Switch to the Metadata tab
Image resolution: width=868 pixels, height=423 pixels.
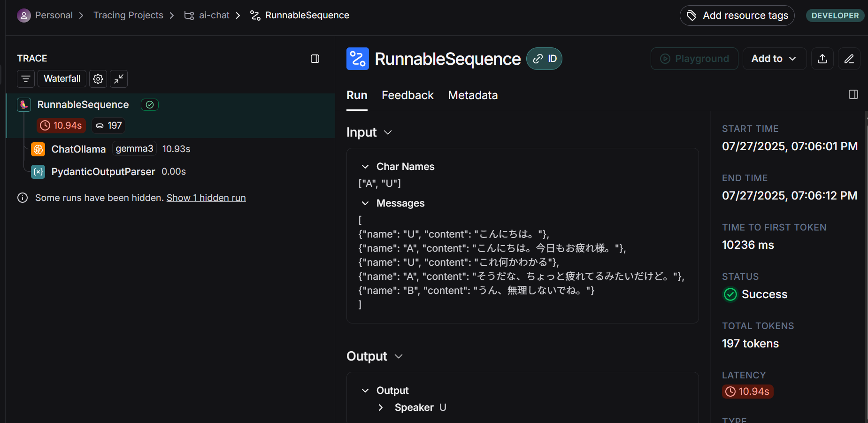(x=473, y=95)
